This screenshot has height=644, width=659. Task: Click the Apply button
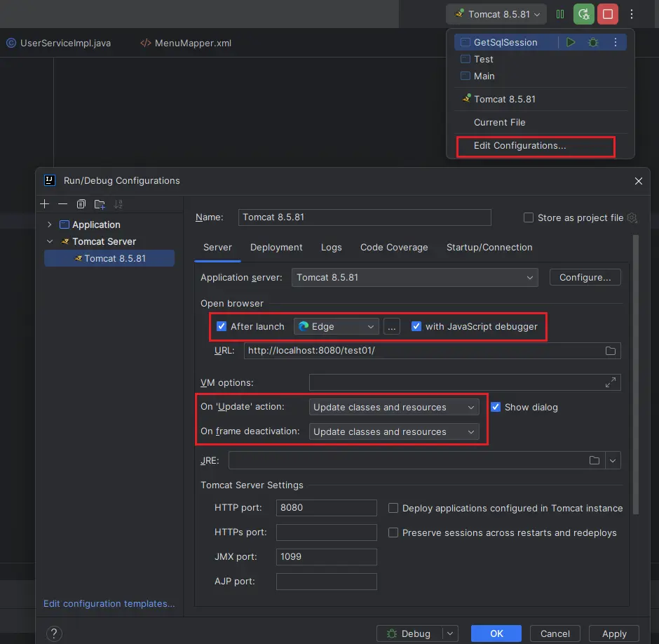(614, 633)
